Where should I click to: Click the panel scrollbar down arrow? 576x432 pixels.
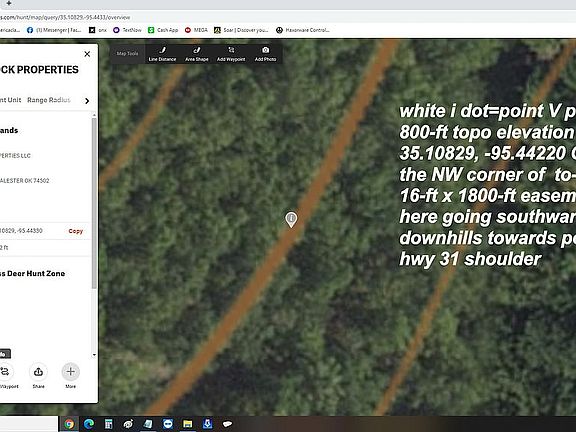tap(94, 355)
